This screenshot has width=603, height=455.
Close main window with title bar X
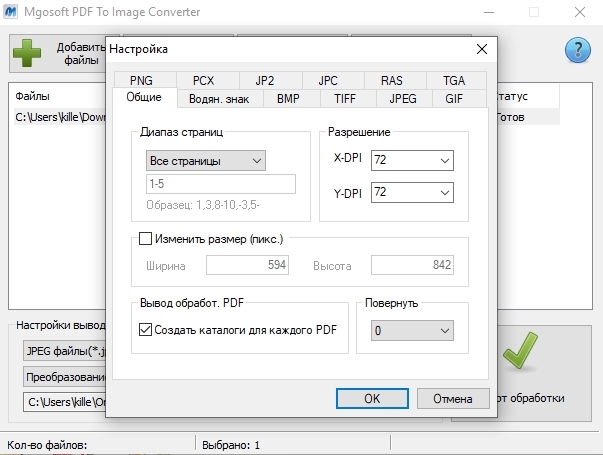(580, 12)
